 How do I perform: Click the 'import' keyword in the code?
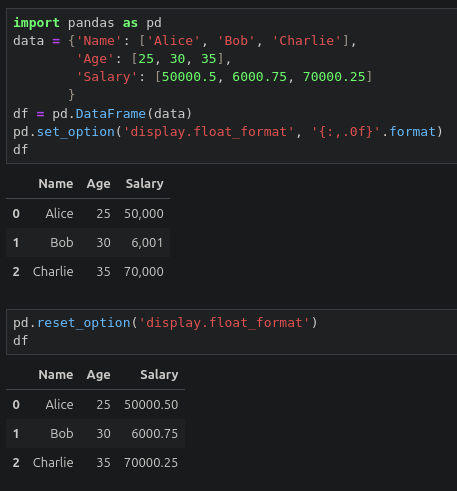click(x=36, y=23)
